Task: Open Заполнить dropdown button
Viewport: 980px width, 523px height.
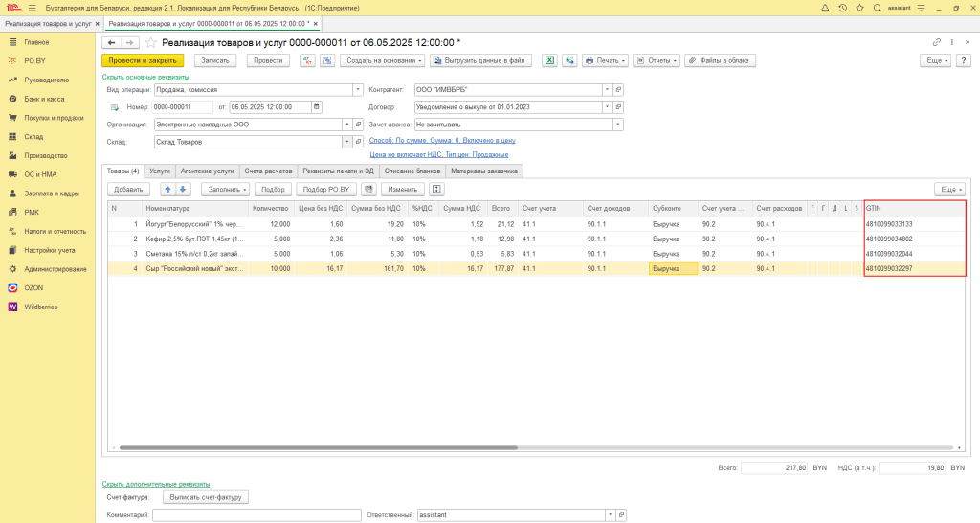Action: (225, 189)
